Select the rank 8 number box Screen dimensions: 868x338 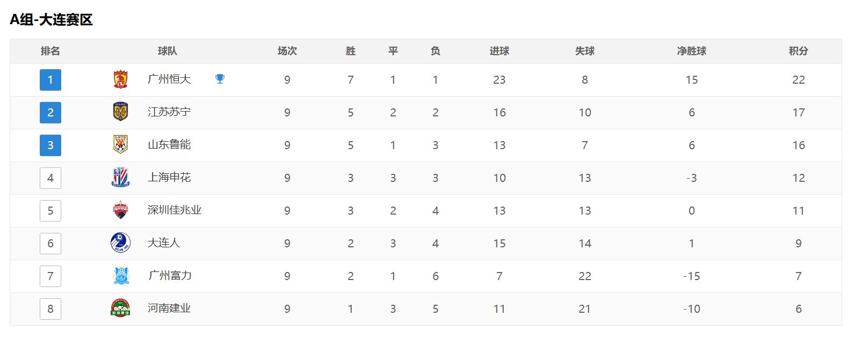pyautogui.click(x=50, y=309)
